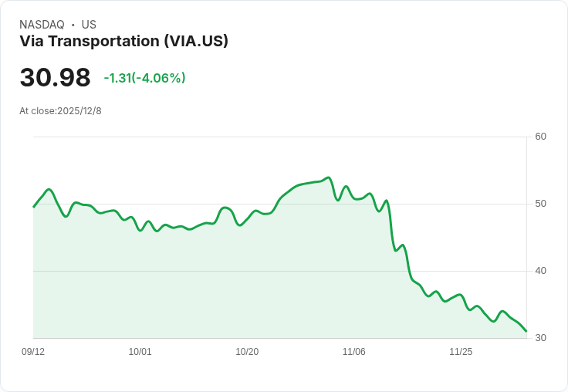Click the US market label
Viewport: 568px width, 392px height.
(x=89, y=25)
